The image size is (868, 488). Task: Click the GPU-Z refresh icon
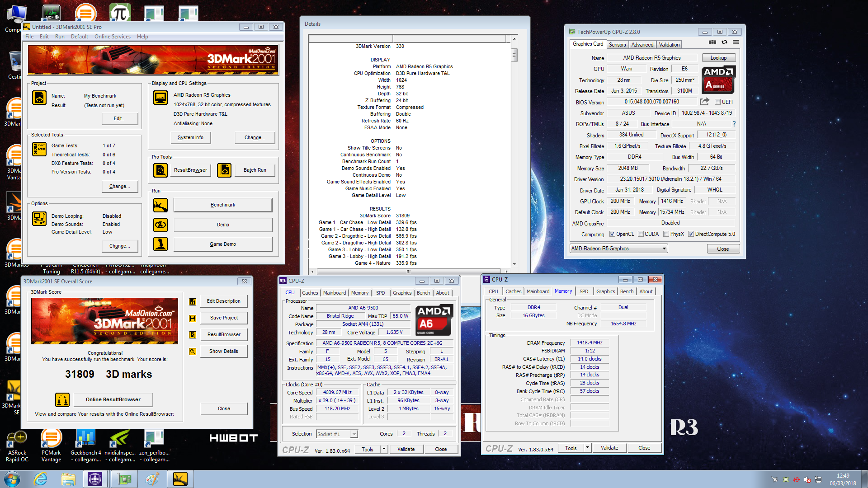tap(724, 42)
